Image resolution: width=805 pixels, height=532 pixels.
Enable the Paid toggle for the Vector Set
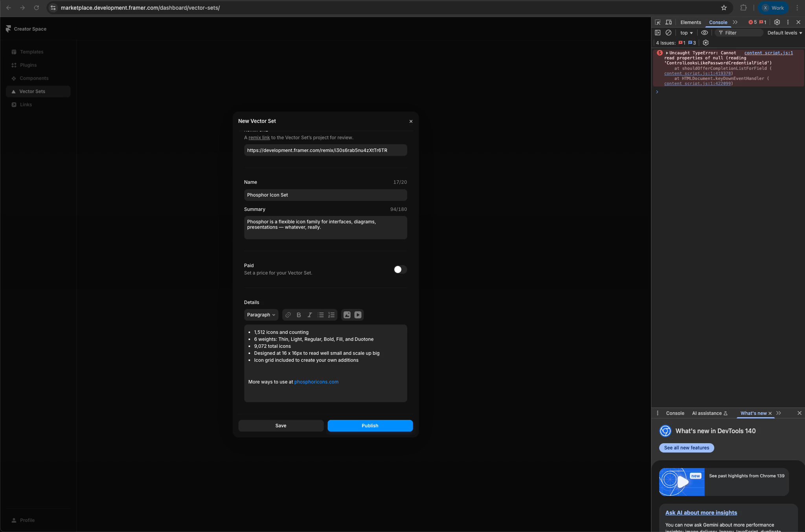399,269
